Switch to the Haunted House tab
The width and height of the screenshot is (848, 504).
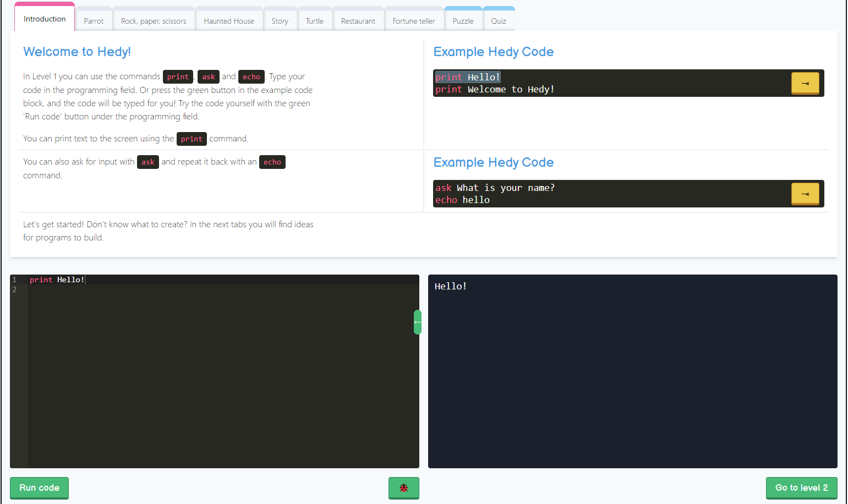click(229, 20)
